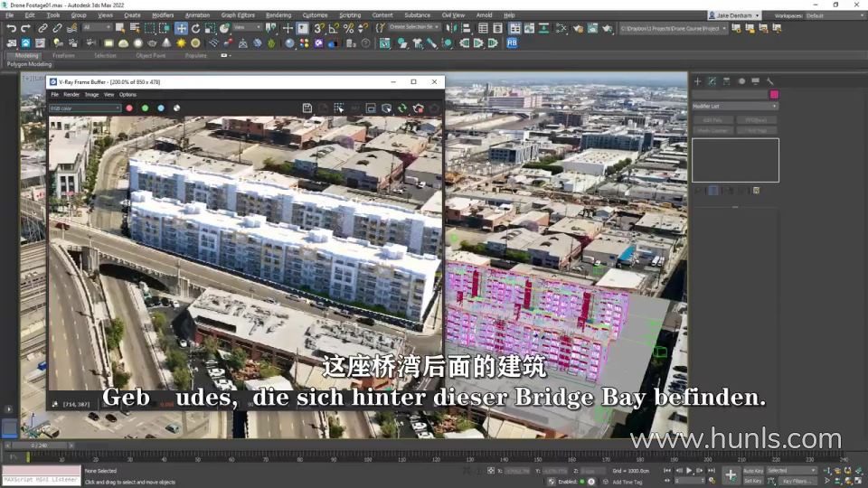Click the sun light icon

[x=181, y=42]
